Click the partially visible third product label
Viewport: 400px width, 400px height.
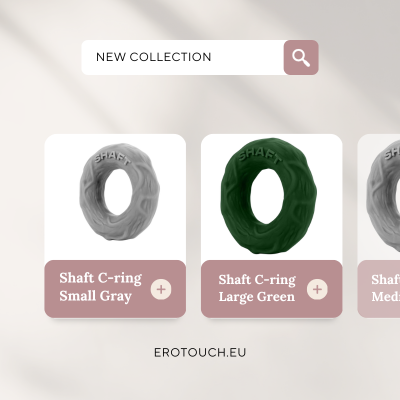386,288
